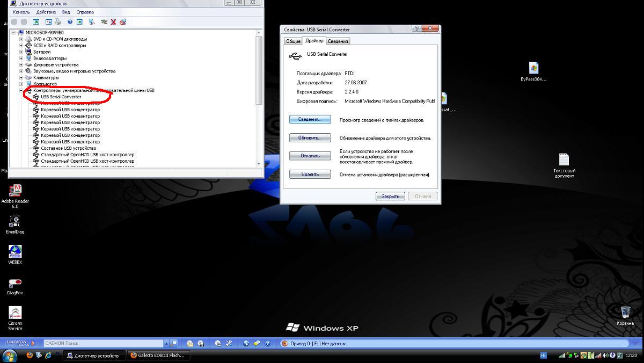Select Контроллеры универсальной последовательной шины USB node
The image size is (644, 363).
tap(93, 91)
